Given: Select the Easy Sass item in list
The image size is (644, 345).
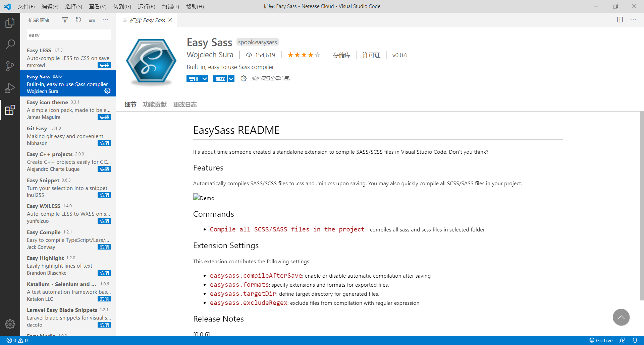Looking at the screenshot, I should 68,83.
